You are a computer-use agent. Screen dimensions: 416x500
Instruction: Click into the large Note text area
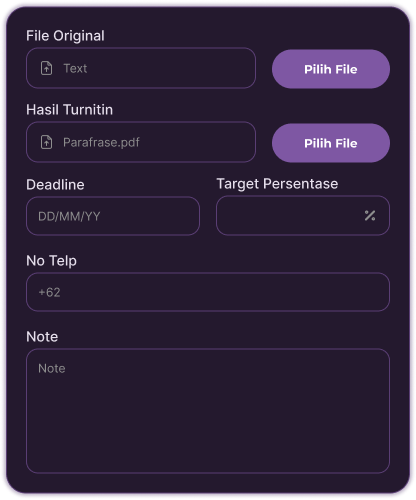point(208,411)
